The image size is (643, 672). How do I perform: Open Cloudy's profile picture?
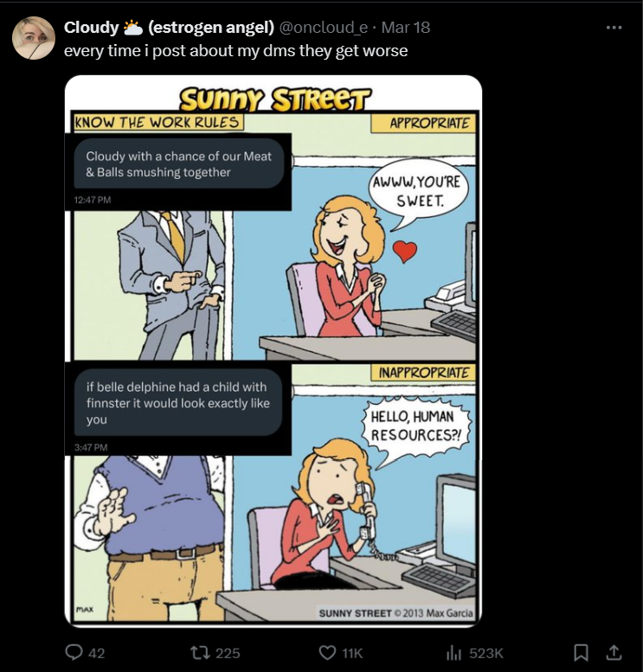[x=34, y=38]
